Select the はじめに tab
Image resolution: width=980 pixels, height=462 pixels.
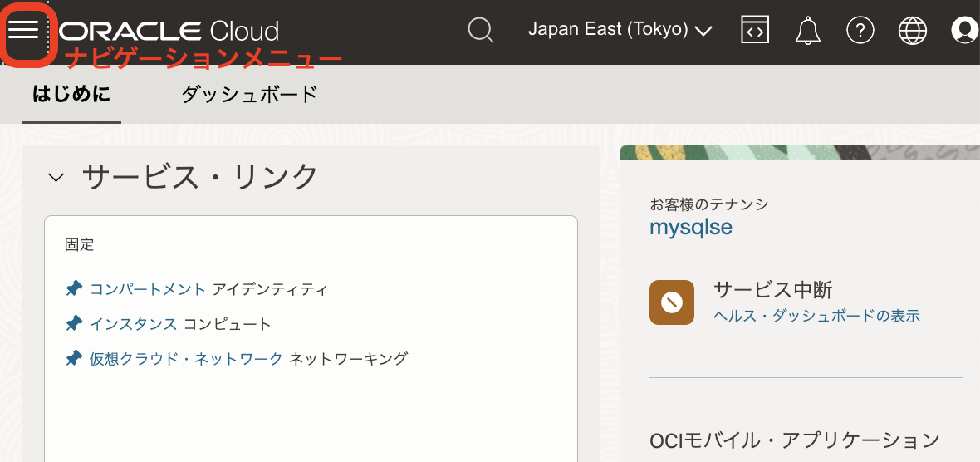pos(71,95)
